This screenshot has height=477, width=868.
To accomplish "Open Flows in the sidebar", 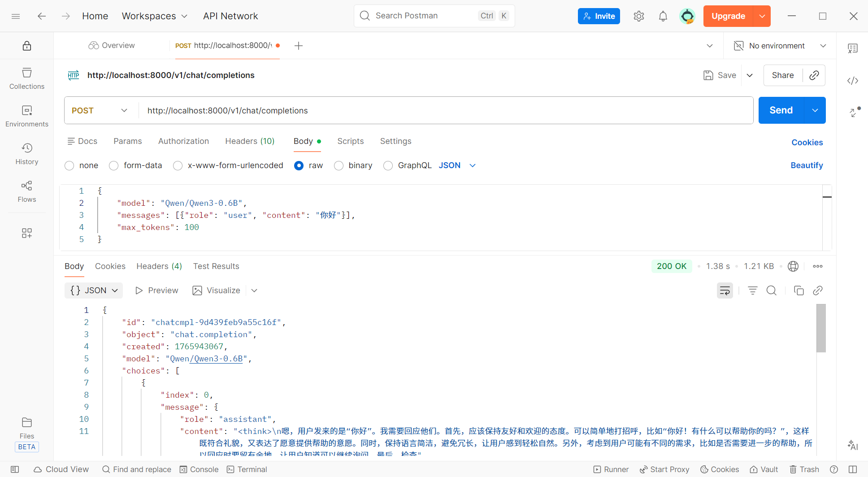I will (27, 191).
